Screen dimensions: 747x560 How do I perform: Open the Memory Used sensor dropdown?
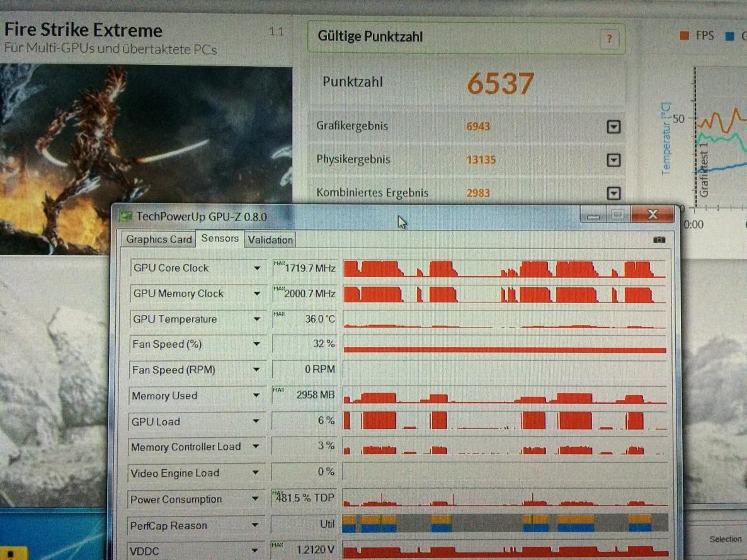tap(256, 395)
